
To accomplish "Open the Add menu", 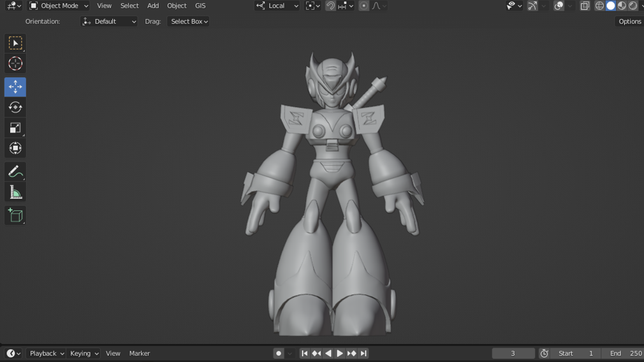I will (153, 6).
